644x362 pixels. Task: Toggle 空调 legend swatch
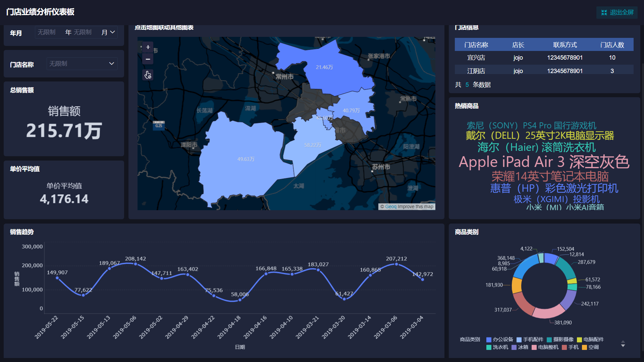584,348
